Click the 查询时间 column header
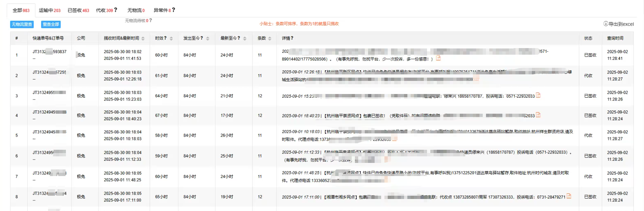The height and width of the screenshot is (211, 644). coord(615,38)
